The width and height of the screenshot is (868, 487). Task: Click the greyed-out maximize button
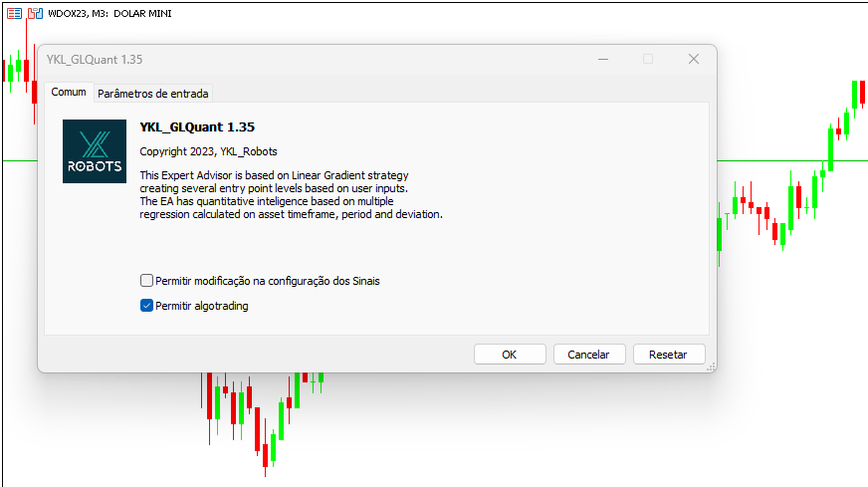click(648, 60)
